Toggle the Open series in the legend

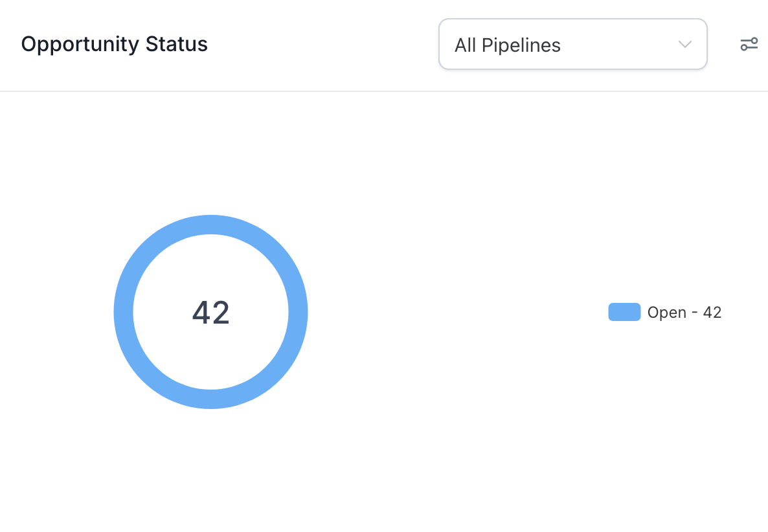(x=665, y=312)
